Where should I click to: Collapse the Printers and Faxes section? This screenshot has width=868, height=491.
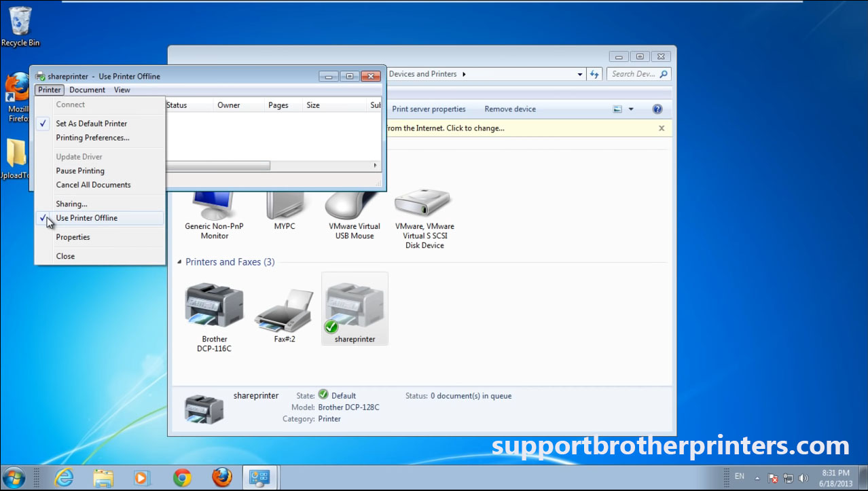pos(179,261)
